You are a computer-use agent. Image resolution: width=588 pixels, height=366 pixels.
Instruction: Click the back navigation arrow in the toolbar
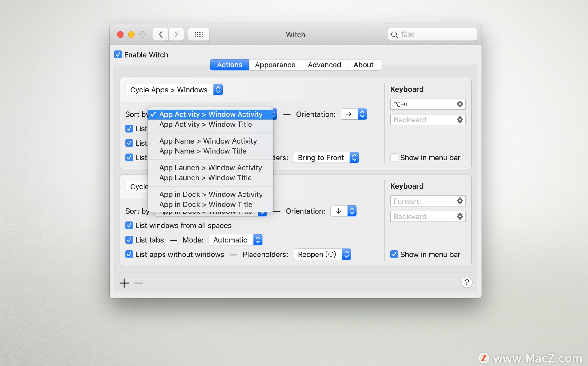click(x=160, y=35)
